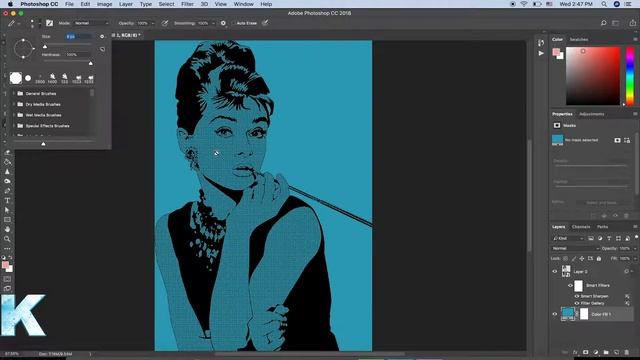The height and width of the screenshot is (360, 640).
Task: Open the Opacity dropdown in options bar
Action: (x=153, y=23)
